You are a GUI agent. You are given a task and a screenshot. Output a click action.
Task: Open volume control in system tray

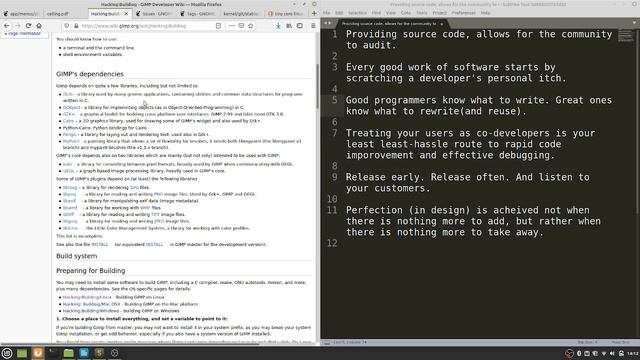(x=612, y=353)
